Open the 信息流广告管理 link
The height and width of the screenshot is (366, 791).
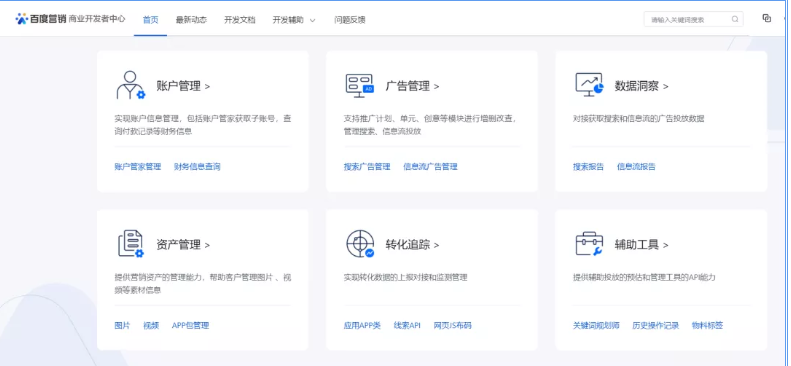click(x=430, y=167)
